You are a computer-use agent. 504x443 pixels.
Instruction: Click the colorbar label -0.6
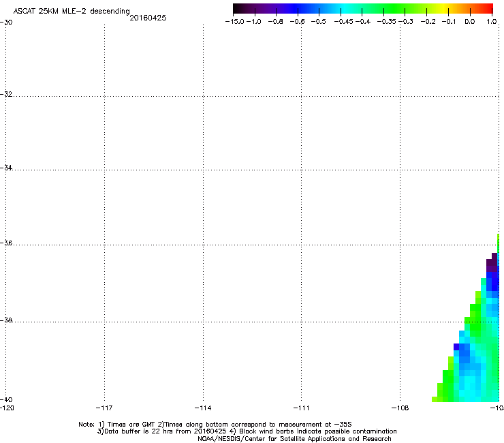click(298, 22)
